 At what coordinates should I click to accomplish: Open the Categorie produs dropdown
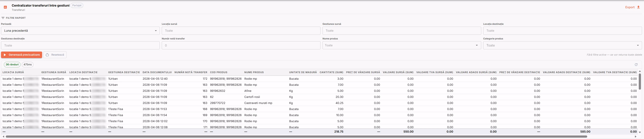tap(563, 45)
